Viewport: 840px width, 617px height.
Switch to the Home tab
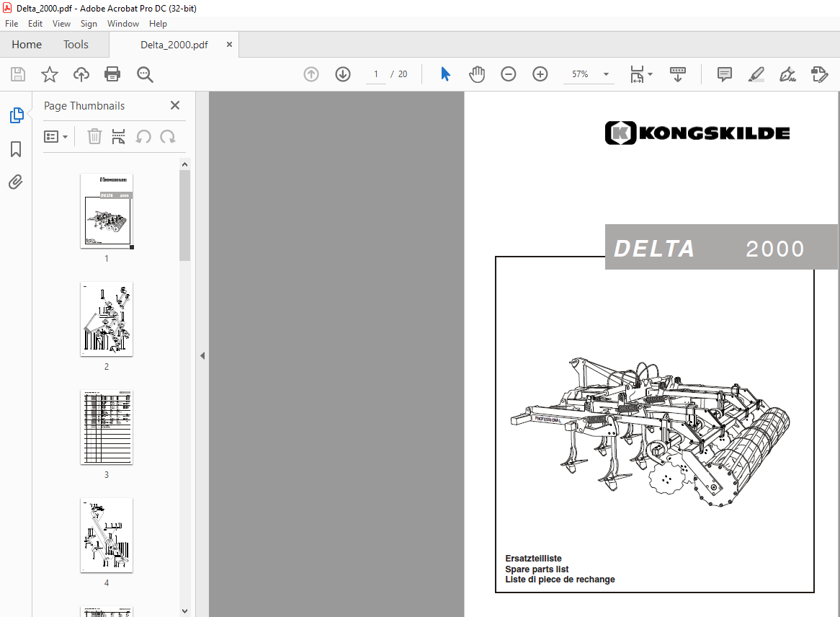pos(27,45)
